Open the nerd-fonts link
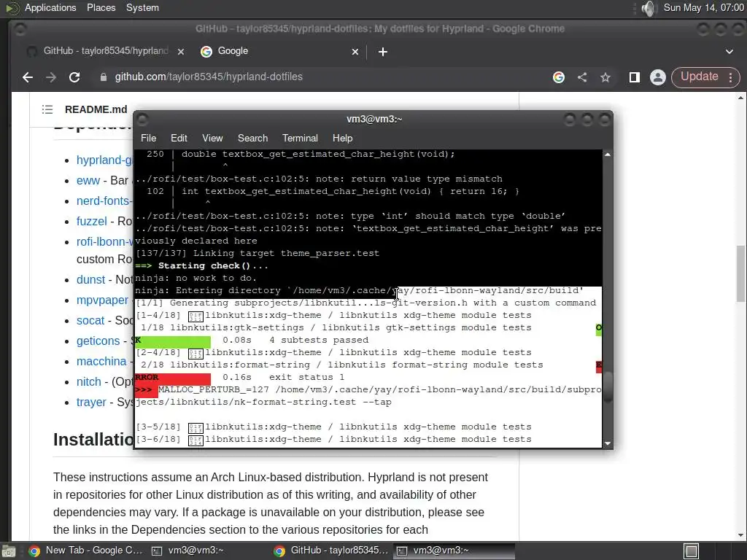 click(x=104, y=201)
